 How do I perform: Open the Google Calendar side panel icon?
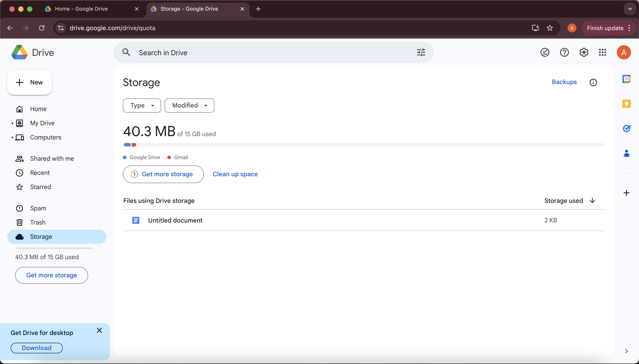coord(626,79)
